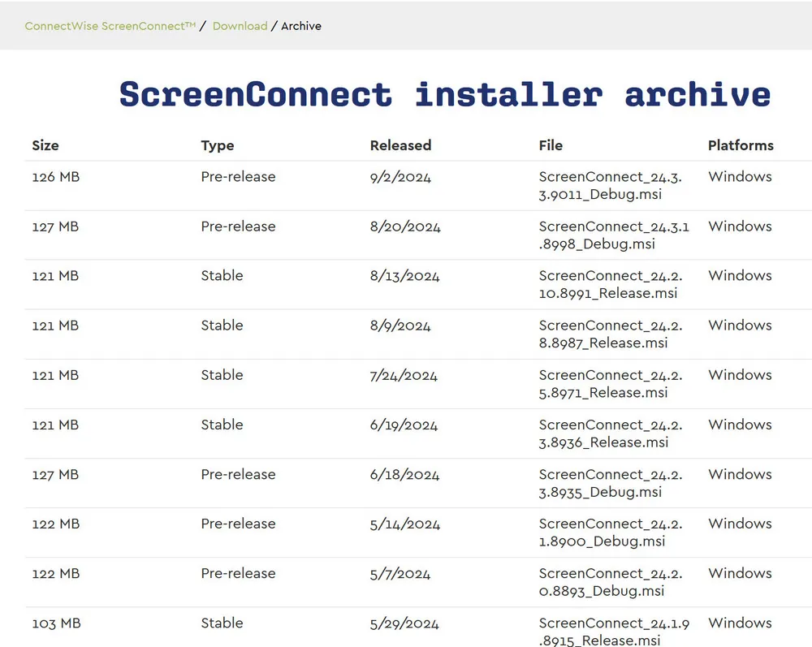
Task: Download ScreenConnect_24.2.0.8893_Debug.msi pre-release
Action: coord(610,581)
